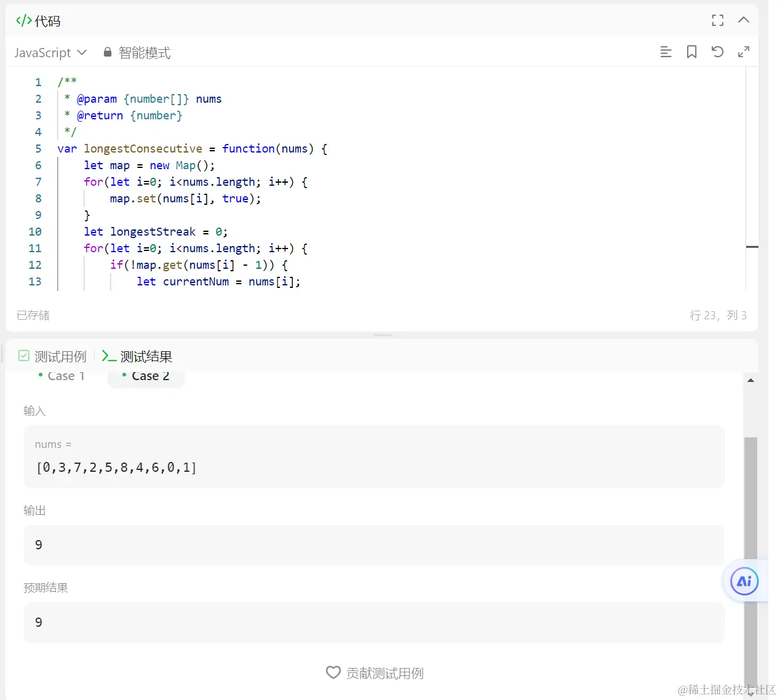Image resolution: width=780 pixels, height=700 pixels.
Task: Toggle the smart mode lock (智能模式)
Action: tap(137, 53)
